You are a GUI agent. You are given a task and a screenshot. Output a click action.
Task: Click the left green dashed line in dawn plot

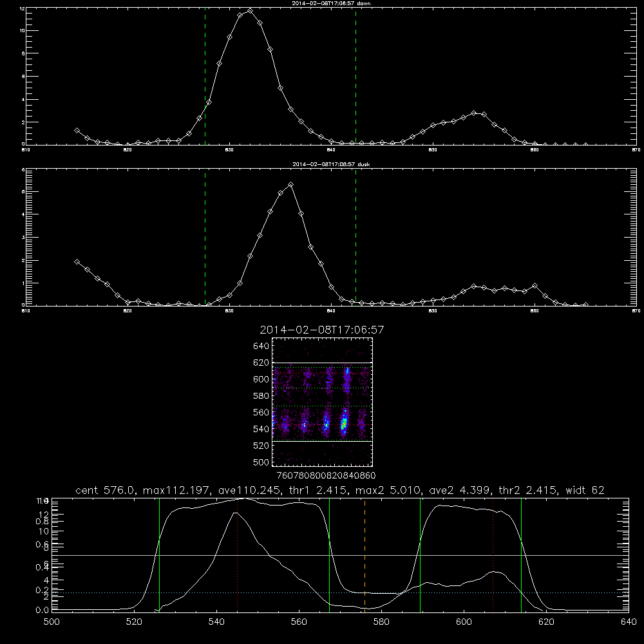(x=205, y=76)
